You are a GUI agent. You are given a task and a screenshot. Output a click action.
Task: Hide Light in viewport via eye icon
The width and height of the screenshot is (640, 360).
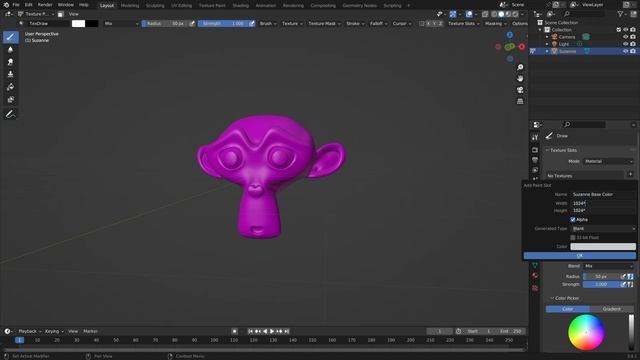625,44
